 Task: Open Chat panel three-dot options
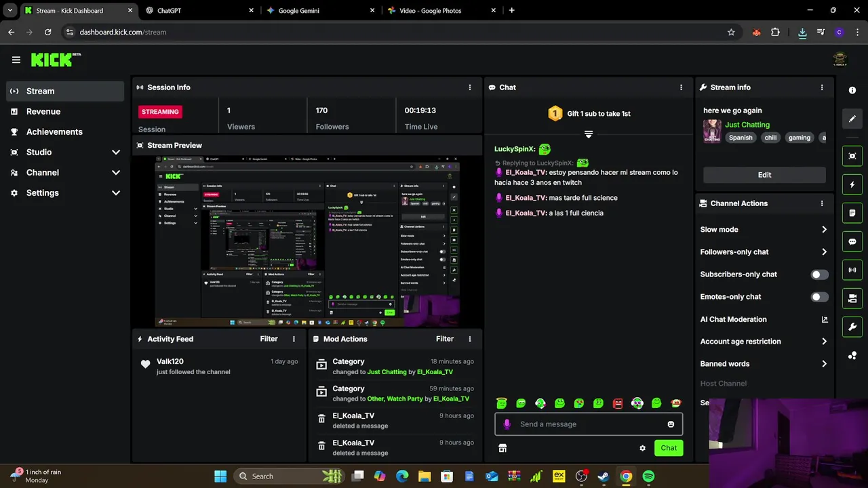pyautogui.click(x=681, y=87)
